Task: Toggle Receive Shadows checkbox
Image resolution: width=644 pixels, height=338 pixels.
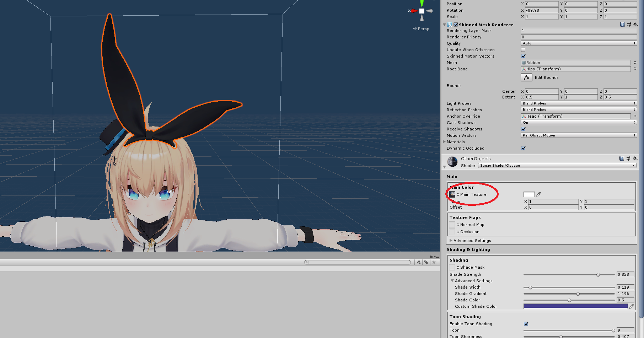Action: click(x=523, y=129)
